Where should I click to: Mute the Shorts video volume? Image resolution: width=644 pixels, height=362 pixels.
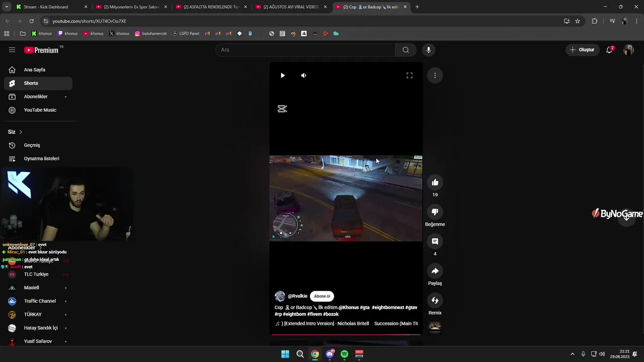click(x=304, y=75)
